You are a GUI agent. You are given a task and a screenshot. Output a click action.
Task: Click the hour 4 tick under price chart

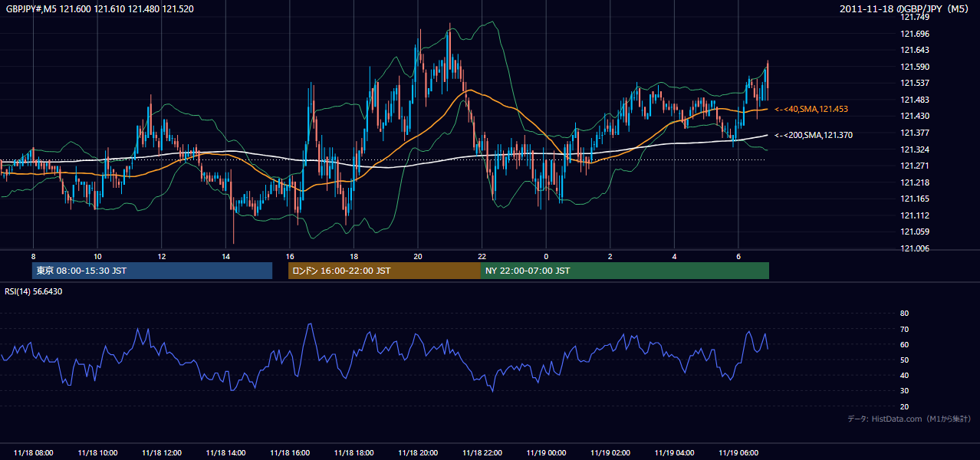tap(674, 255)
